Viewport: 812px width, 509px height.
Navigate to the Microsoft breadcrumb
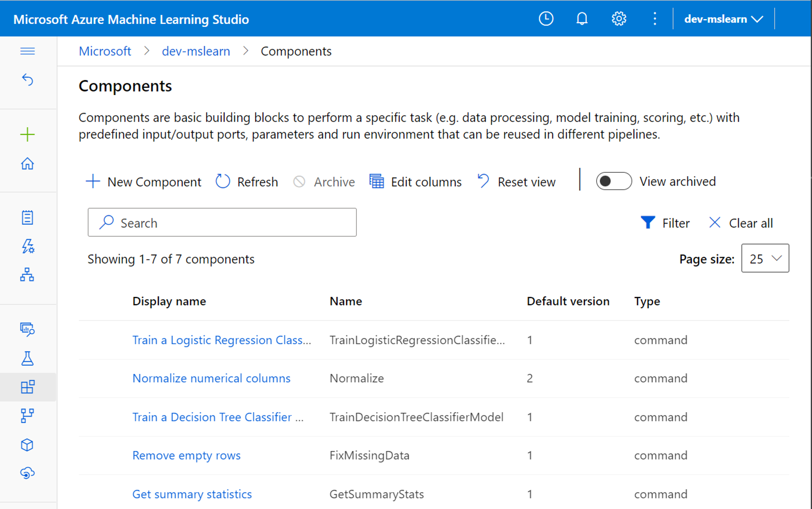coord(105,51)
